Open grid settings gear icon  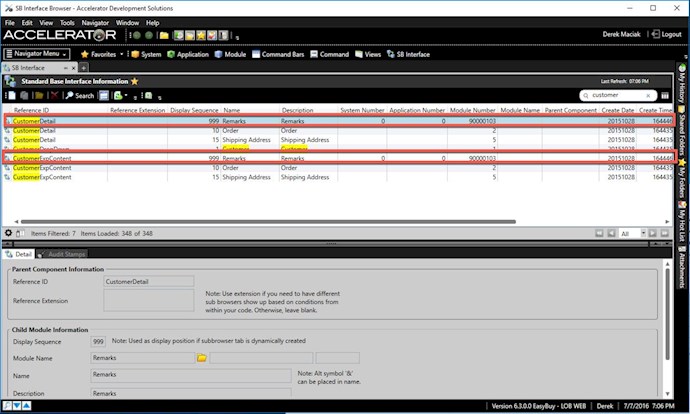pos(8,233)
